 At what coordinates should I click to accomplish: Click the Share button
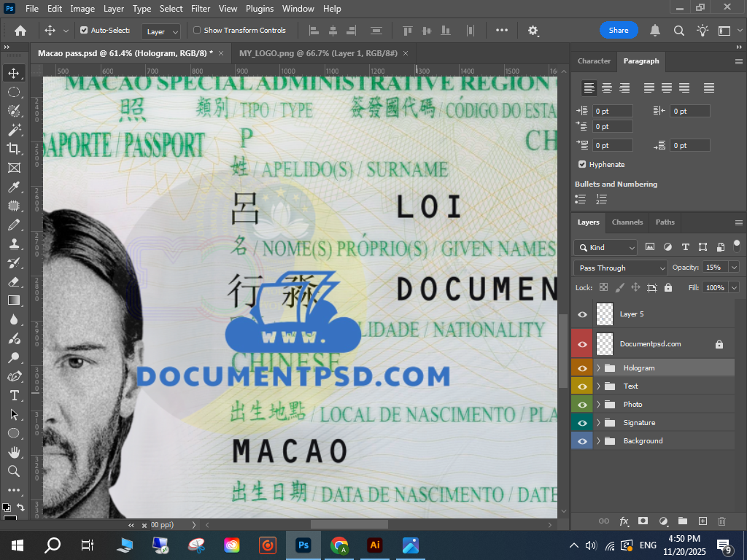click(619, 31)
